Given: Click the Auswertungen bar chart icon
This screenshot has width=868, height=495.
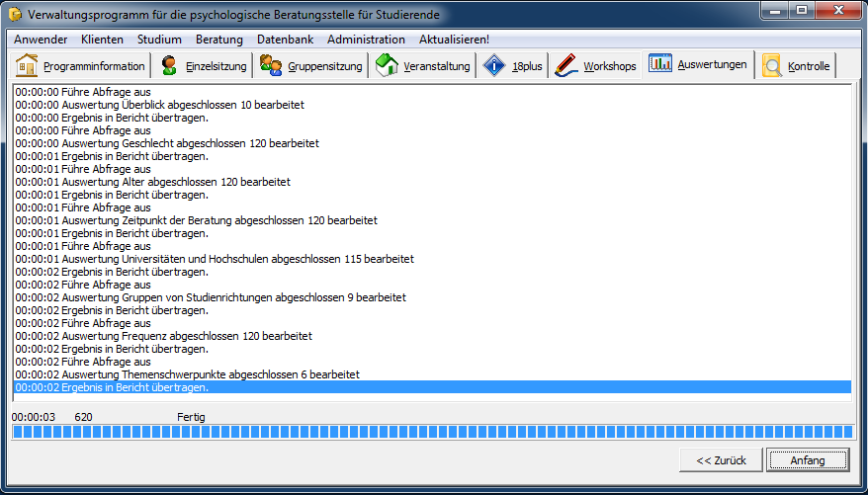Looking at the screenshot, I should point(659,63).
